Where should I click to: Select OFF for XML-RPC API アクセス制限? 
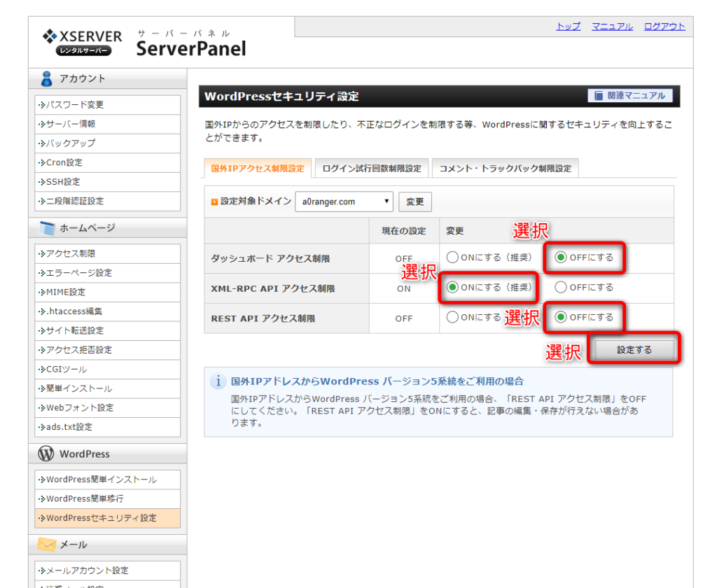point(561,287)
